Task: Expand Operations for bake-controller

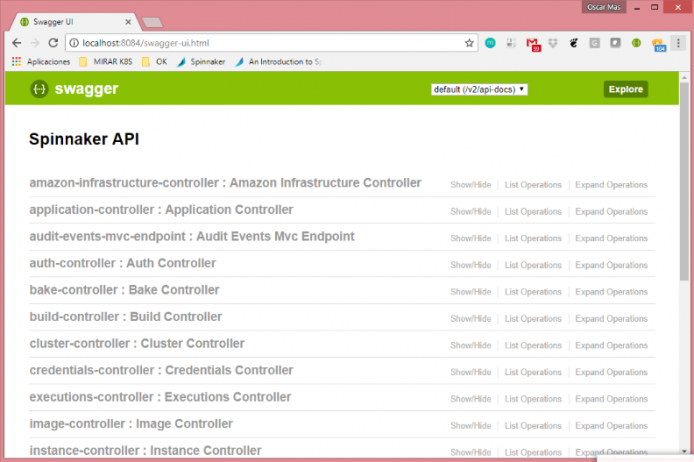Action: pyautogui.click(x=611, y=292)
